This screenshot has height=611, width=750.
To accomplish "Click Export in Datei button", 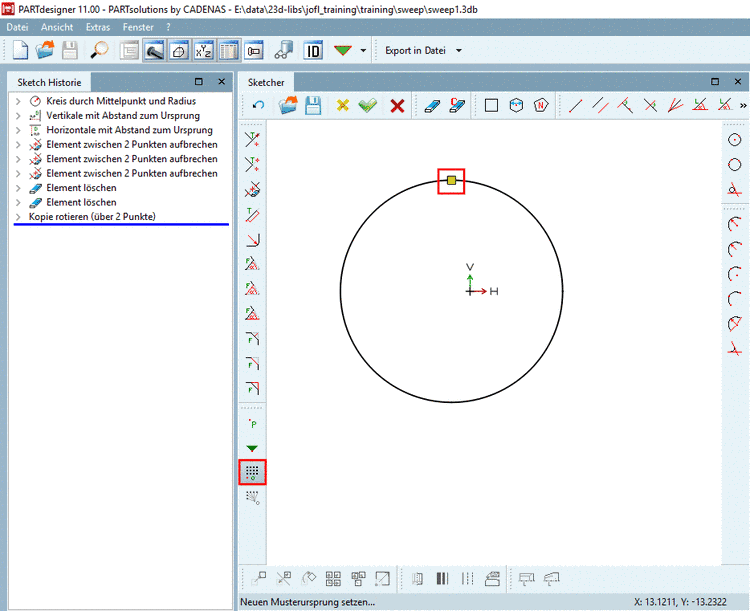I will (415, 50).
